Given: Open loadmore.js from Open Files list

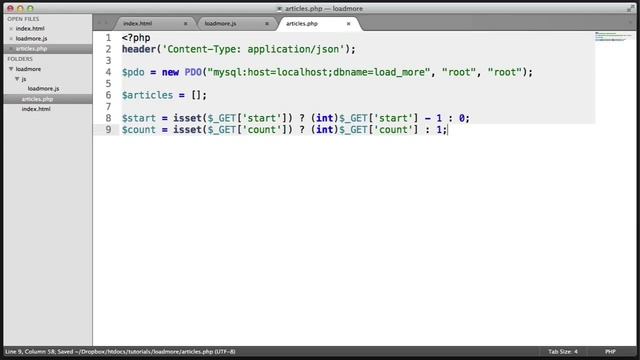Looking at the screenshot, I should click(x=31, y=39).
